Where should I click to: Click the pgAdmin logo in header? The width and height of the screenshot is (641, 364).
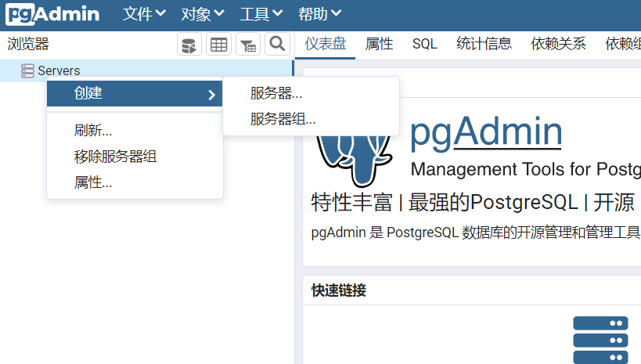pyautogui.click(x=53, y=14)
